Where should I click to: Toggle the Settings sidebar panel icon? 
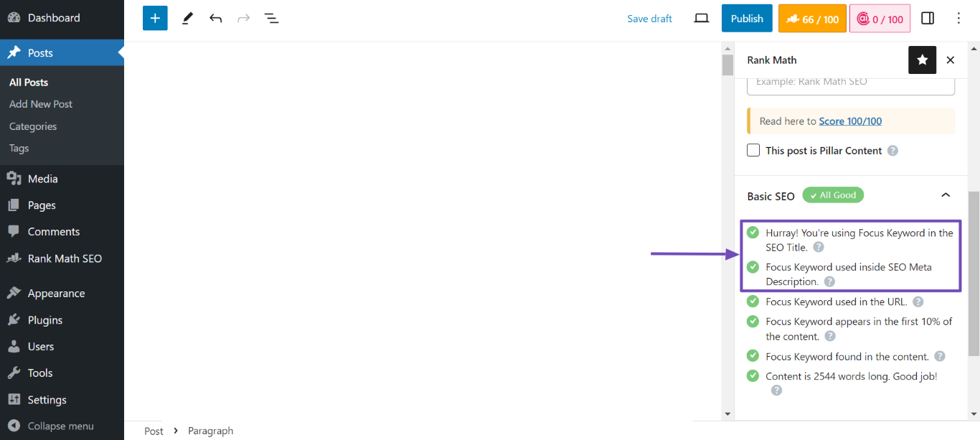[928, 19]
